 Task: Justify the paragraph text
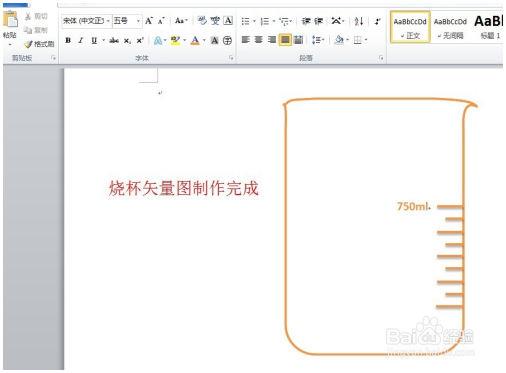285,40
